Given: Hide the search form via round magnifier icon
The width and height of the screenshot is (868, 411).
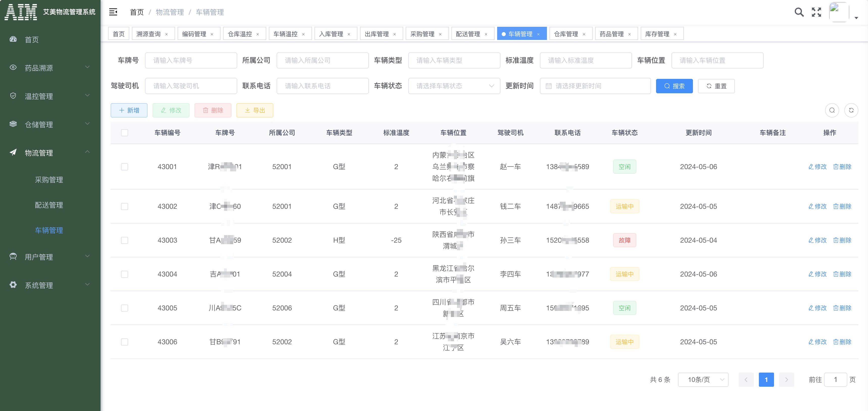Looking at the screenshot, I should pos(832,110).
